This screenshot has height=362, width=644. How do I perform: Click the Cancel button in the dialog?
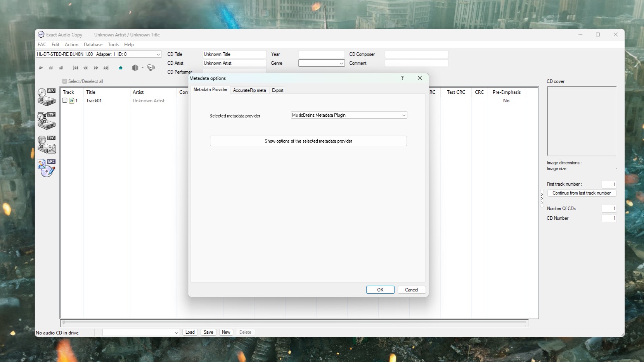412,290
